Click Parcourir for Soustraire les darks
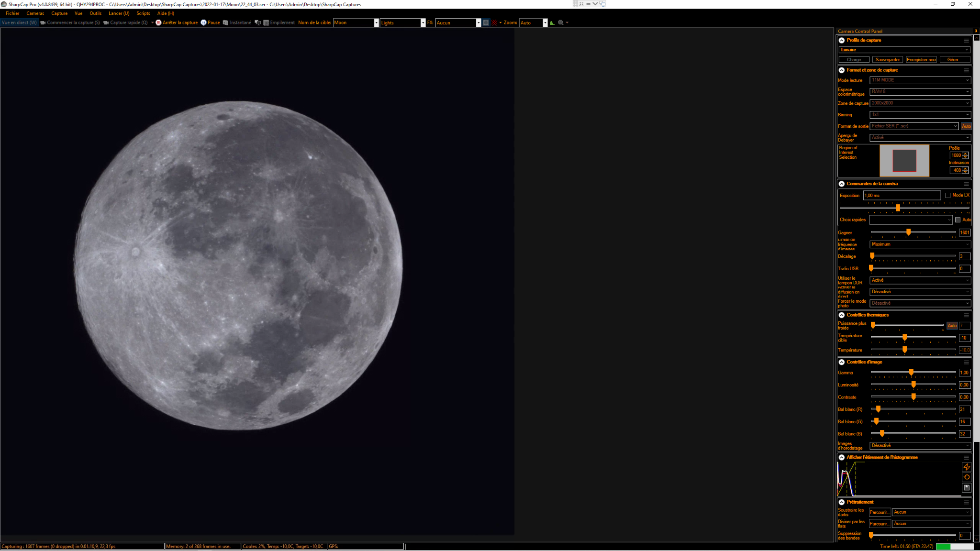 click(880, 512)
